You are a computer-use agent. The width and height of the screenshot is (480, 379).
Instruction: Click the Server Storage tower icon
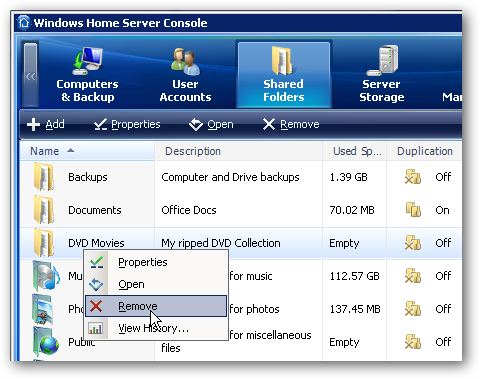(x=383, y=60)
